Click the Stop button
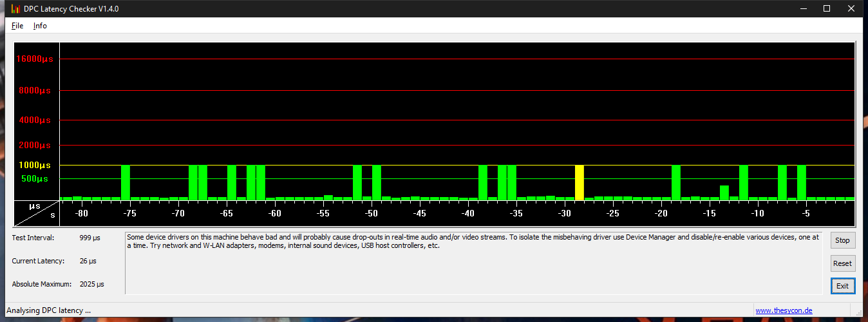 [842, 240]
